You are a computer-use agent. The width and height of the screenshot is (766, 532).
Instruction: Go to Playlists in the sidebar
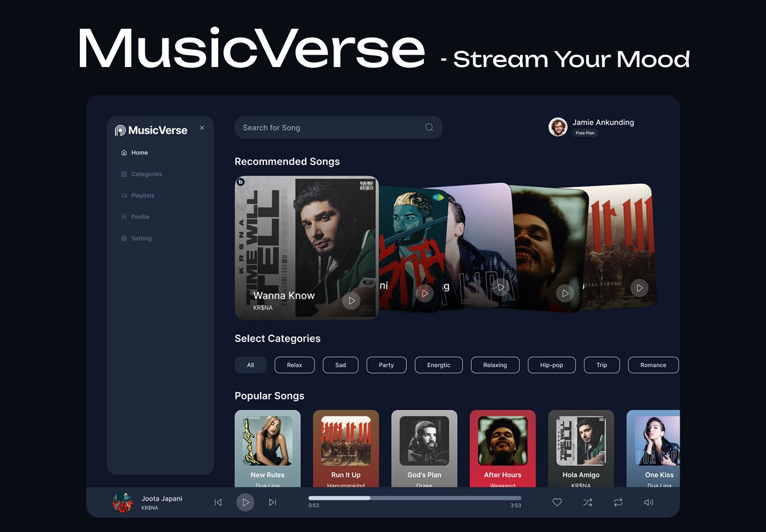pyautogui.click(x=138, y=195)
